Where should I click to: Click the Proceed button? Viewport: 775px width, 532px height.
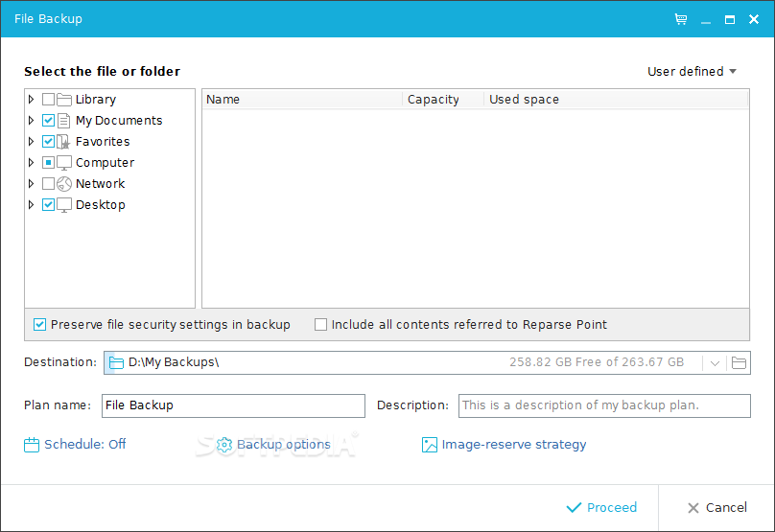tap(601, 507)
